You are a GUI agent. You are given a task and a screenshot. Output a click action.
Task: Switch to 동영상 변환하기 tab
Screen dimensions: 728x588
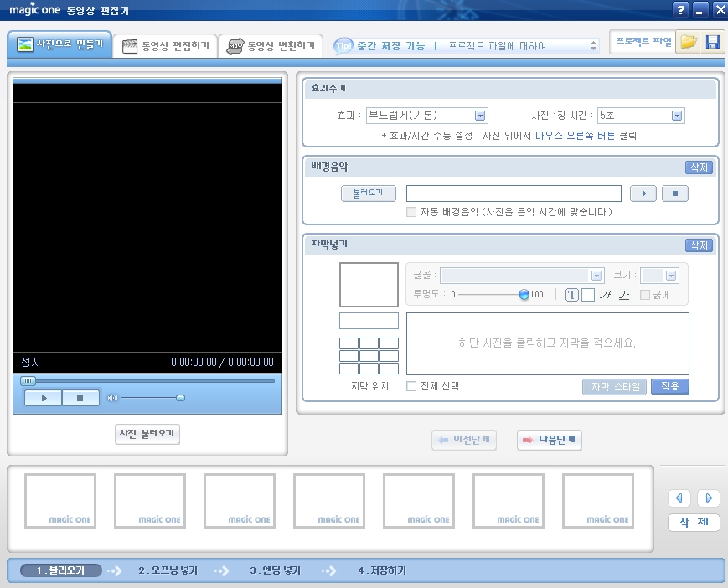[271, 46]
